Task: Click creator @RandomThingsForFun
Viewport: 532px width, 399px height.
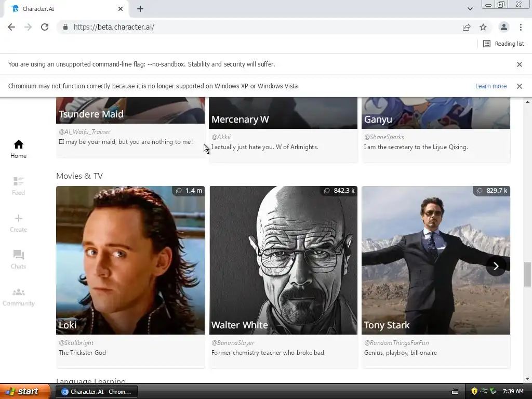Action: point(396,343)
